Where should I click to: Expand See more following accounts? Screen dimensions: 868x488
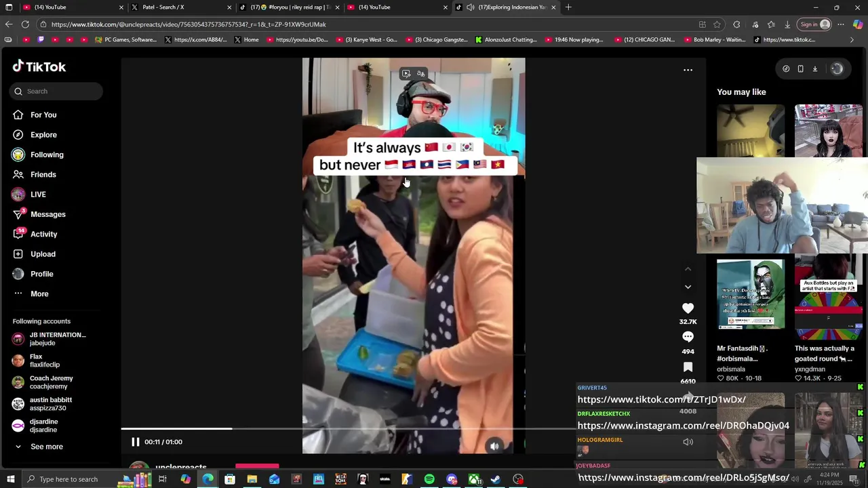[x=46, y=447]
